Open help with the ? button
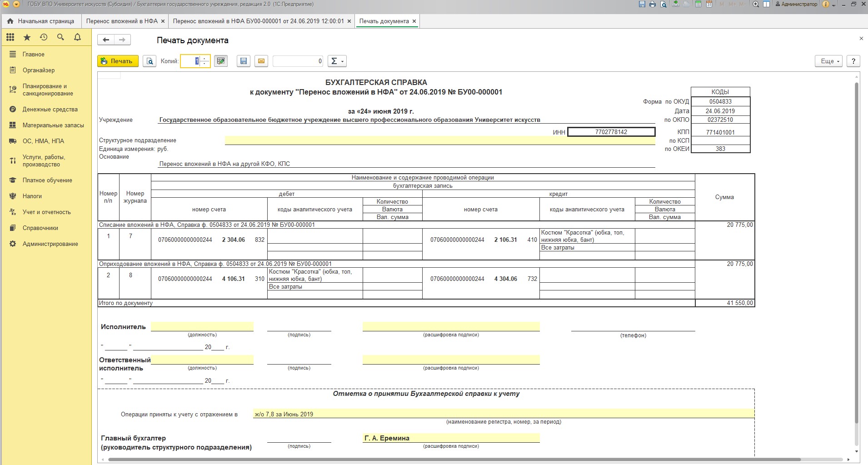The height and width of the screenshot is (465, 868). pos(853,61)
